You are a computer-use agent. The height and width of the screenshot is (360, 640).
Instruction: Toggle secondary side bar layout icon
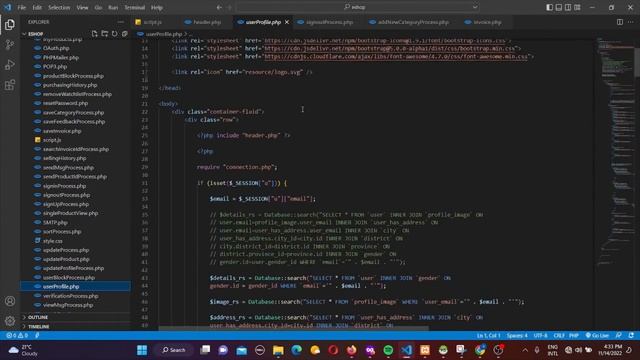point(568,7)
